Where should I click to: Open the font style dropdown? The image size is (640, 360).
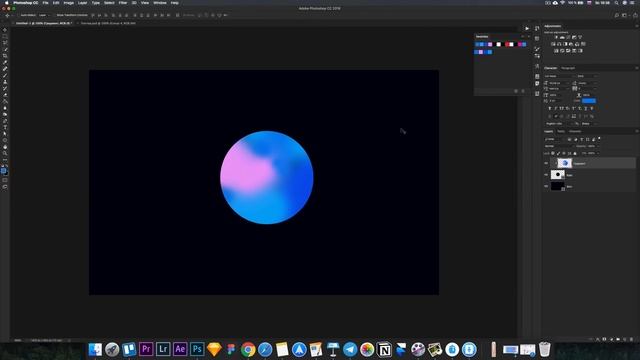click(x=587, y=76)
